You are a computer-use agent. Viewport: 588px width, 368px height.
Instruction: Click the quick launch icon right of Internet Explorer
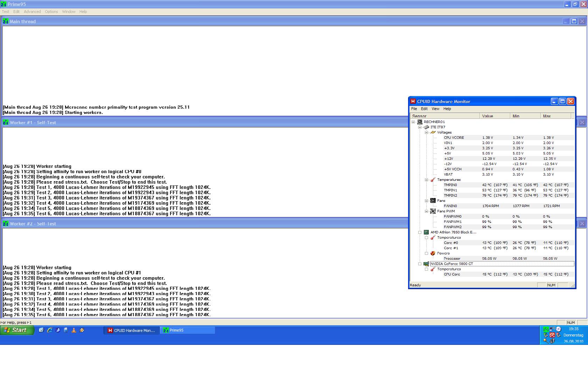(x=57, y=330)
